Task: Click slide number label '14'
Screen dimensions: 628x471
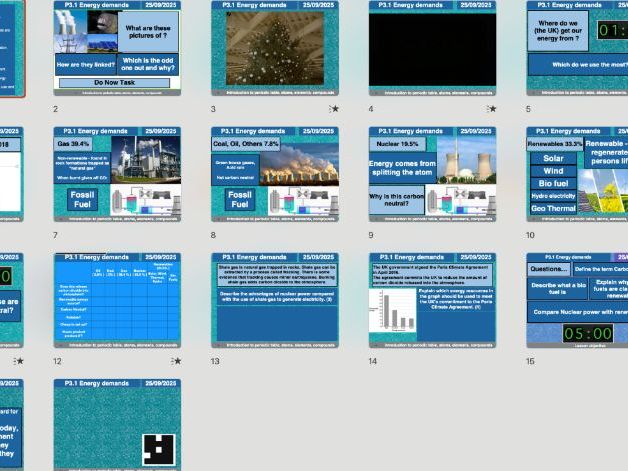Action: [x=373, y=361]
